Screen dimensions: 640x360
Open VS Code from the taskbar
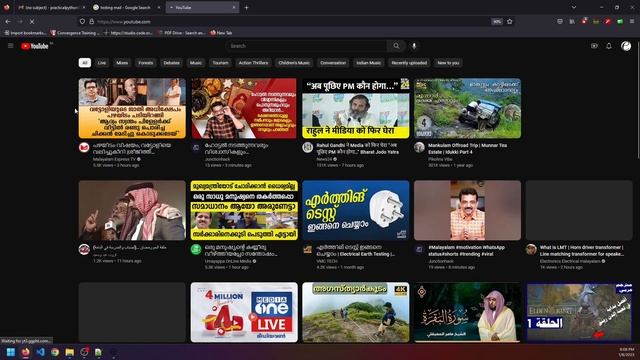click(40, 352)
